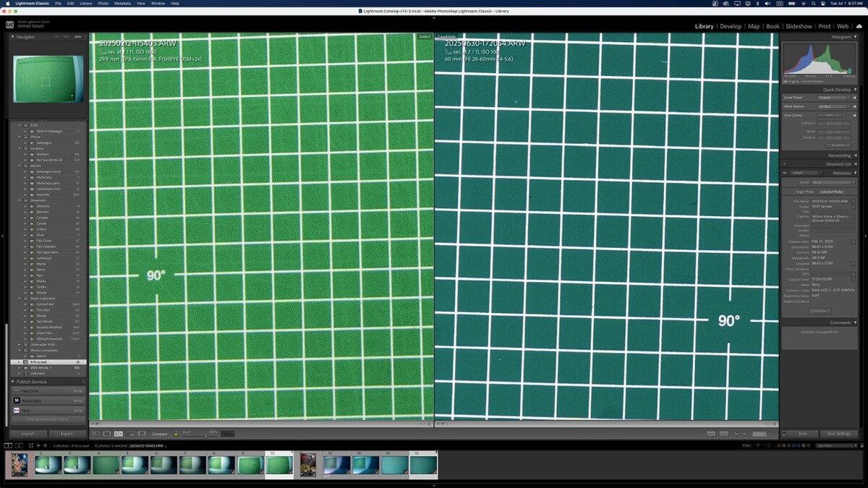Switch to Loupe view icon in toolbar
This screenshot has width=868, height=488.
(x=107, y=434)
